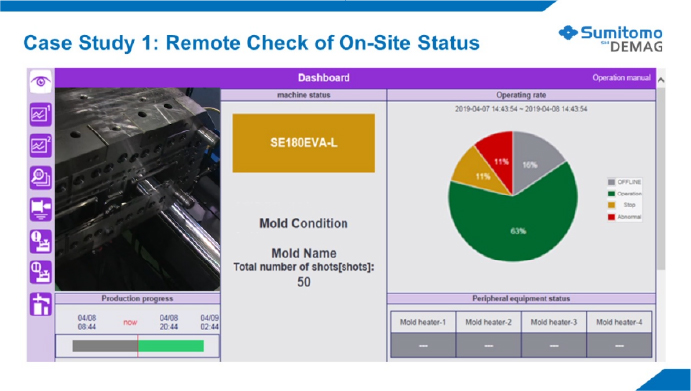Screen dimensions: 691x391
Task: Open the chart 2 trend view icon
Action: (41, 146)
